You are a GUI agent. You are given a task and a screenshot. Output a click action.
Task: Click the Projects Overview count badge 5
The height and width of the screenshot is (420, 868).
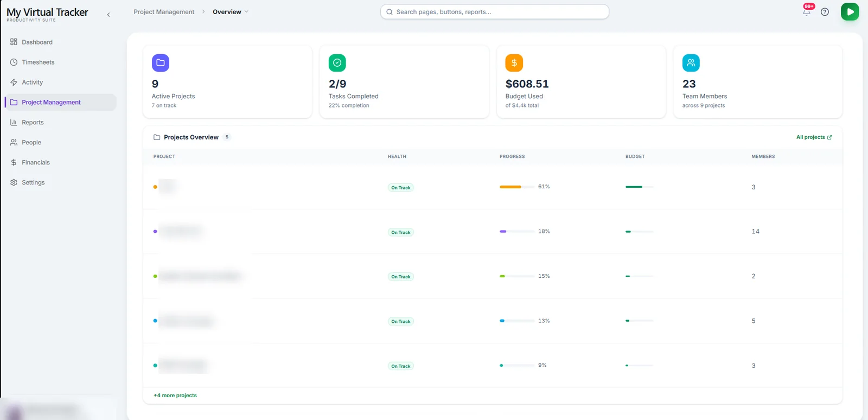pyautogui.click(x=227, y=137)
